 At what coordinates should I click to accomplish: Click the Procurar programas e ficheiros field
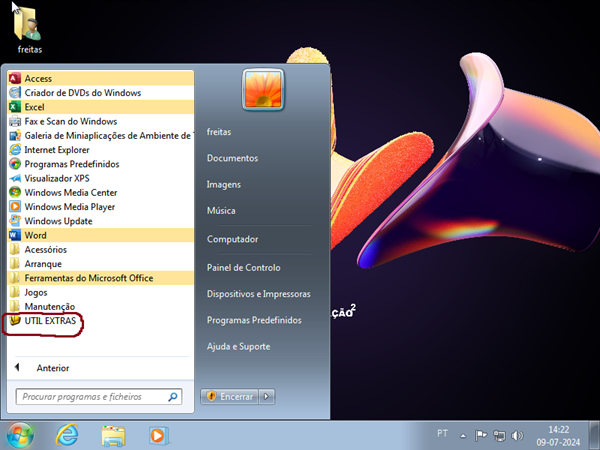click(x=99, y=397)
